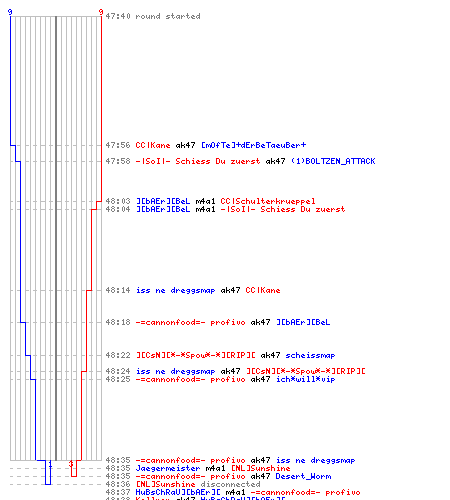Screen dimensions: 450x500
Task: Click the 47:40 round started entry
Action: click(153, 16)
